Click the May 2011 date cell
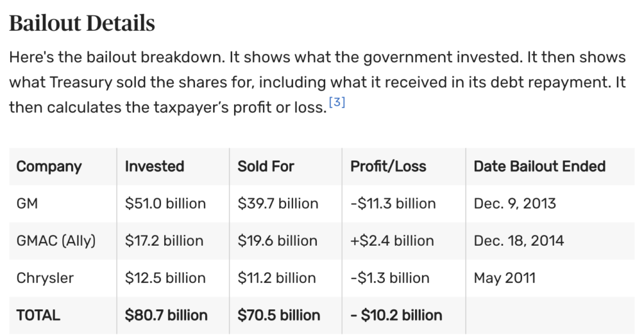 (504, 278)
